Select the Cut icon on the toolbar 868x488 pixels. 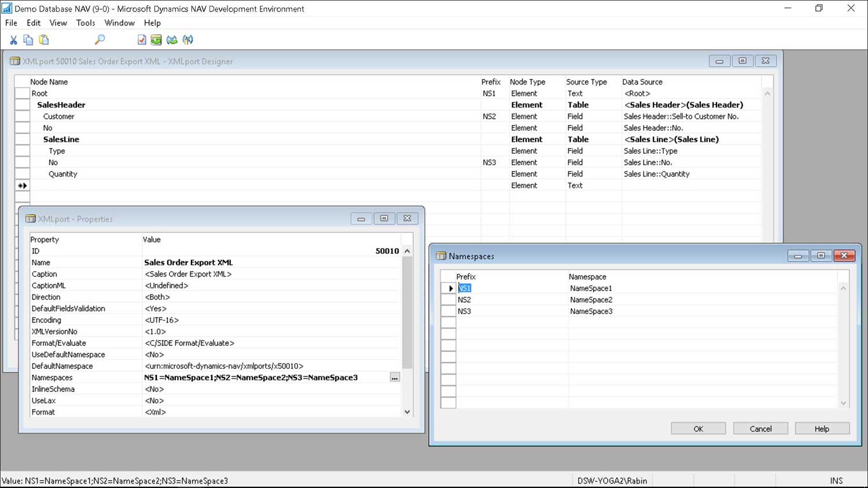coord(13,39)
